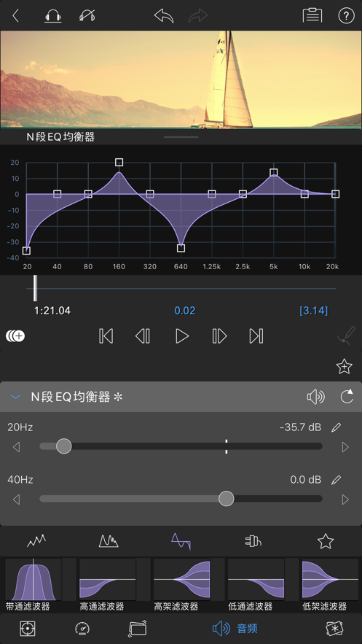
Task: Open the EQ filter curve category
Action: [181, 541]
